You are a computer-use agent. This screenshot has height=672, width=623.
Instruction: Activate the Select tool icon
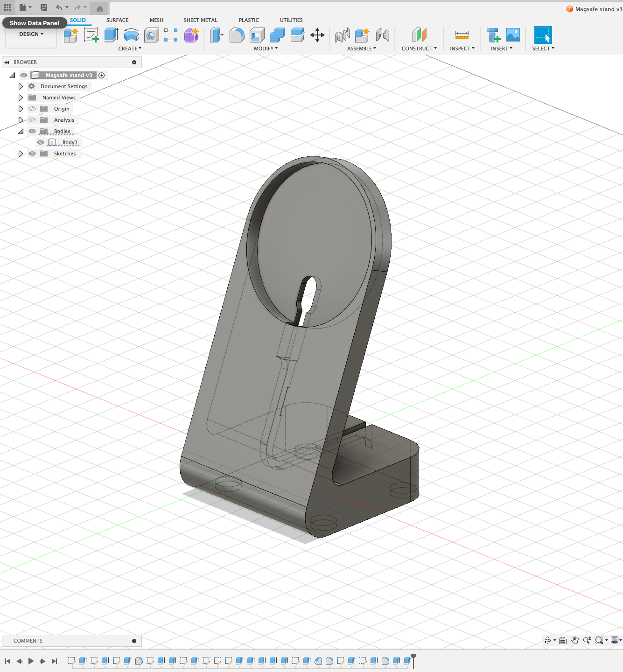[x=543, y=35]
